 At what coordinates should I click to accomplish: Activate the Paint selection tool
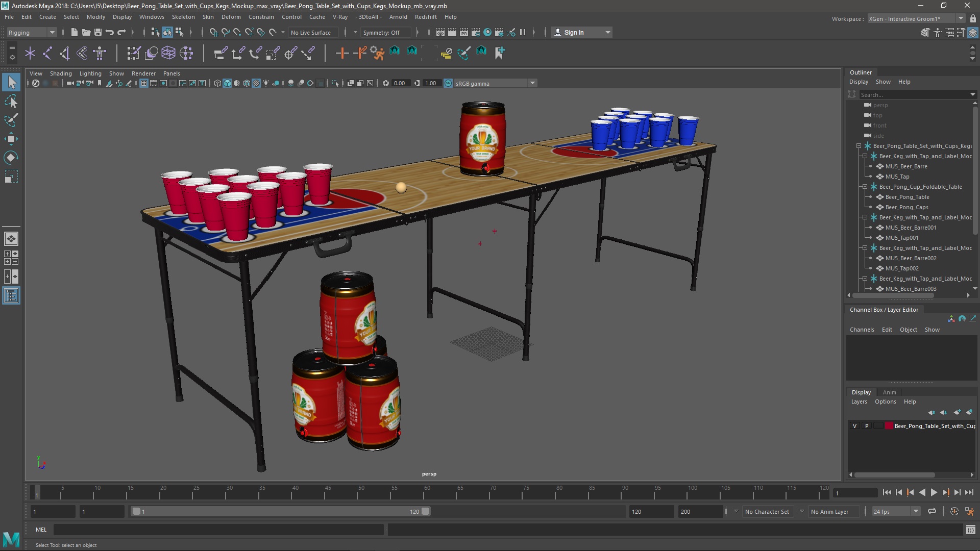[x=11, y=120]
